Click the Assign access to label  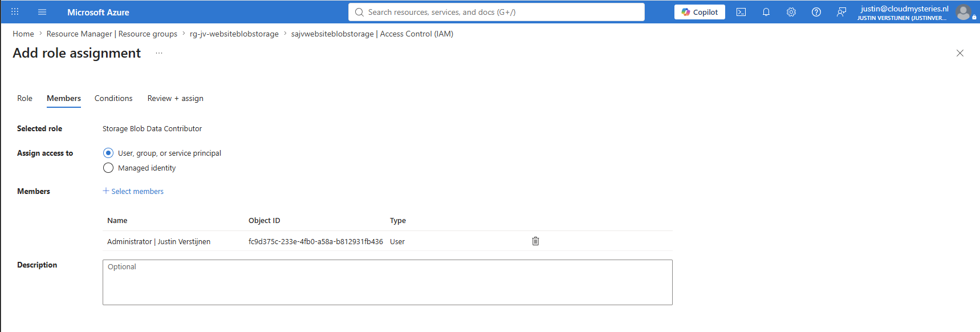[45, 153]
